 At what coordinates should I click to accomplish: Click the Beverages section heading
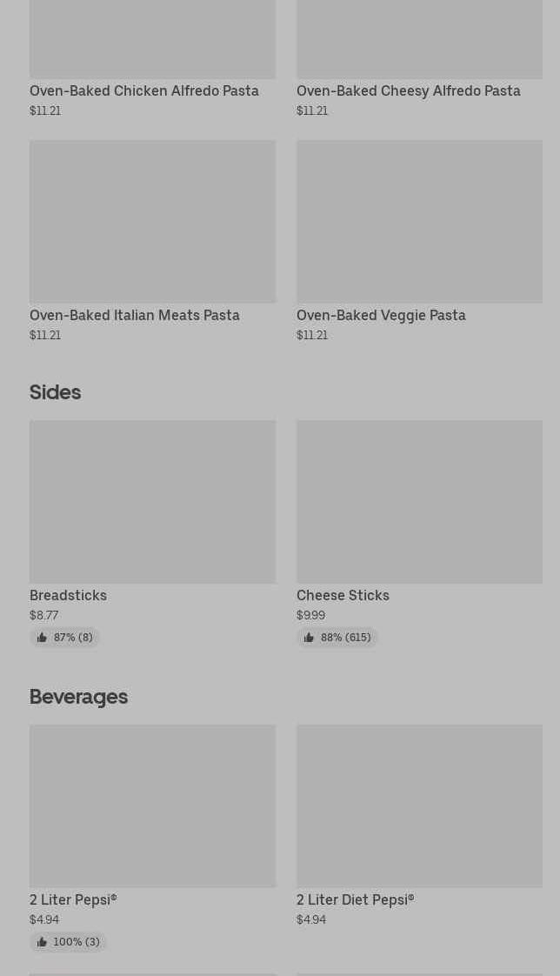click(78, 697)
